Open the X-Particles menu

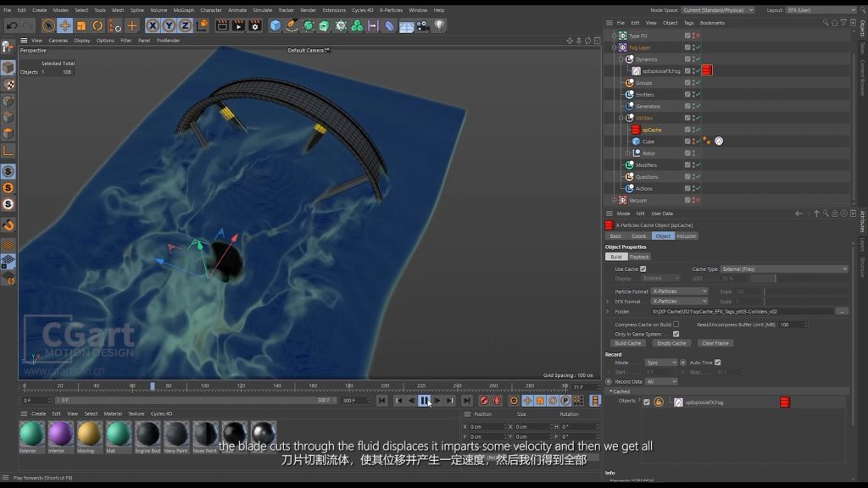point(391,10)
